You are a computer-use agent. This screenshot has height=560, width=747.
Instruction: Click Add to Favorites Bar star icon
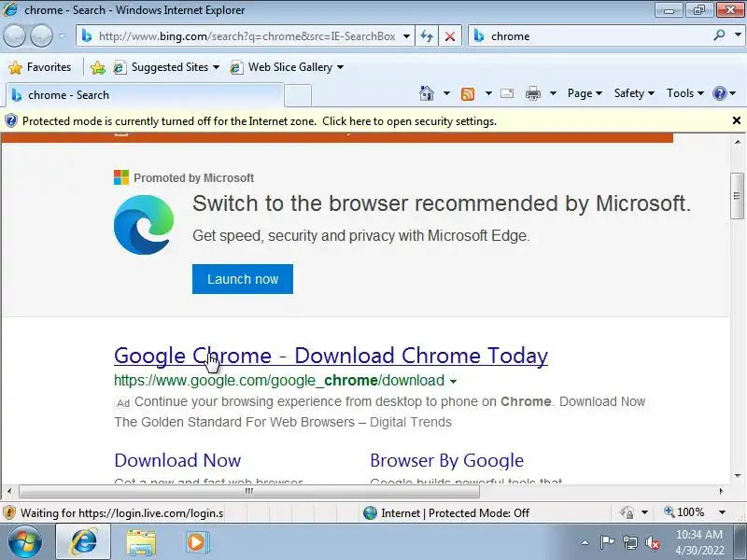tap(98, 67)
